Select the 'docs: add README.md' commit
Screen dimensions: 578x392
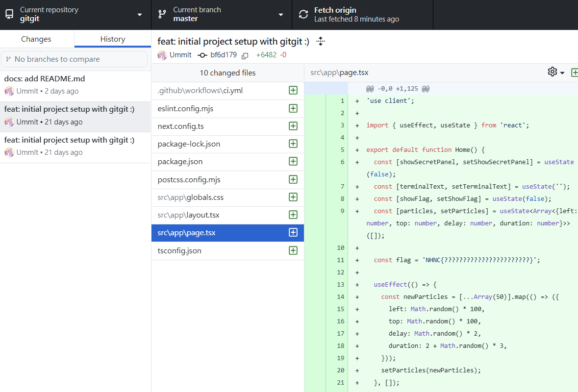(75, 85)
